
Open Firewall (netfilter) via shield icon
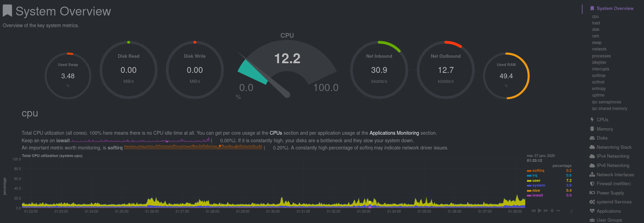(592, 183)
